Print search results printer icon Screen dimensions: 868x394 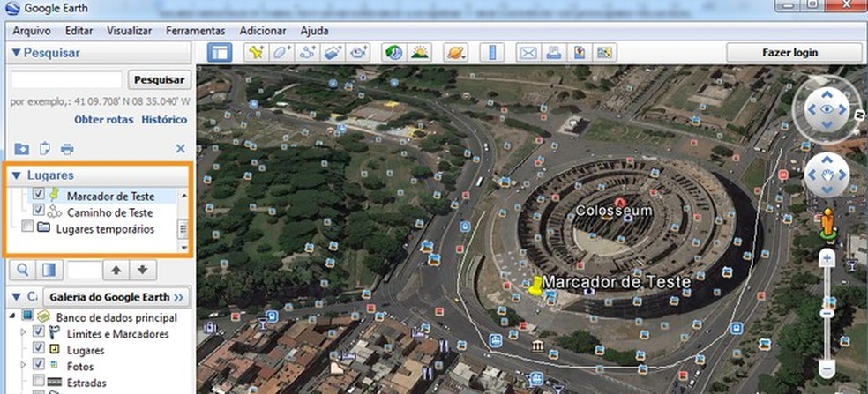[67, 149]
